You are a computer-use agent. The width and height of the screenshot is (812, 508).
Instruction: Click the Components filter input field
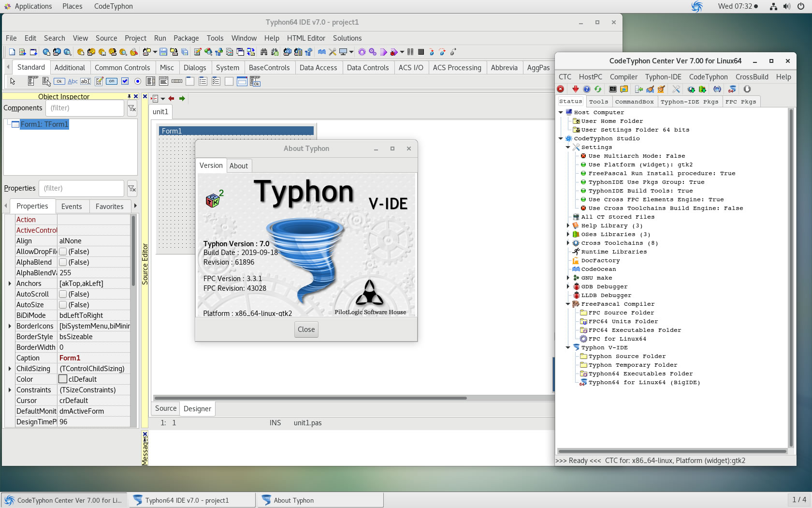point(85,108)
